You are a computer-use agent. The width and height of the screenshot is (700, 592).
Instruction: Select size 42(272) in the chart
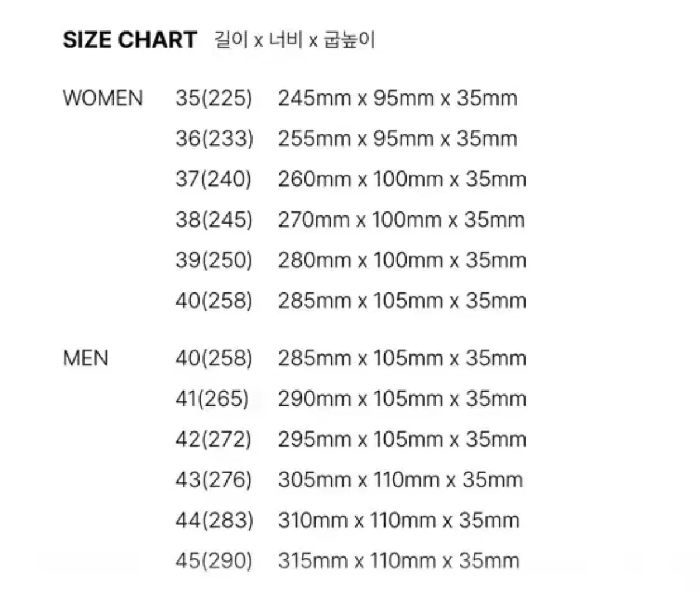point(213,439)
